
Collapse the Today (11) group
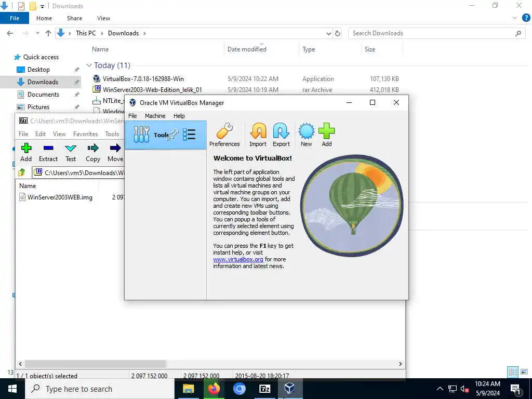tap(89, 65)
